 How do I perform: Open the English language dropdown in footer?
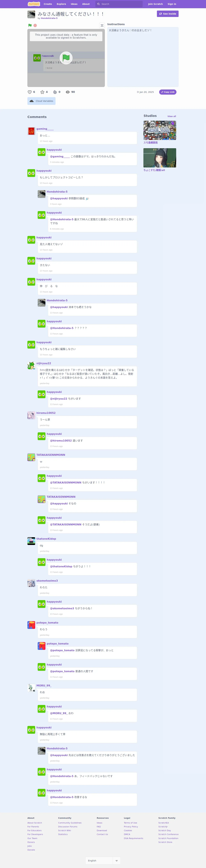pos(103,861)
